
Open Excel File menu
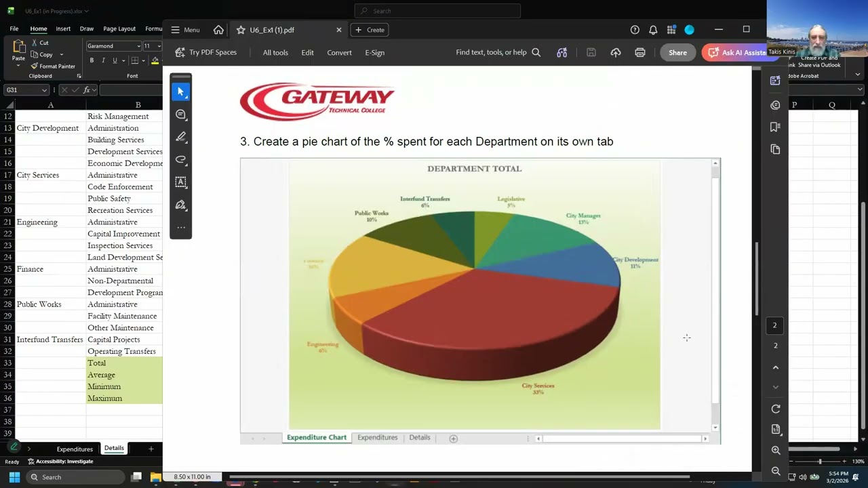pos(14,29)
